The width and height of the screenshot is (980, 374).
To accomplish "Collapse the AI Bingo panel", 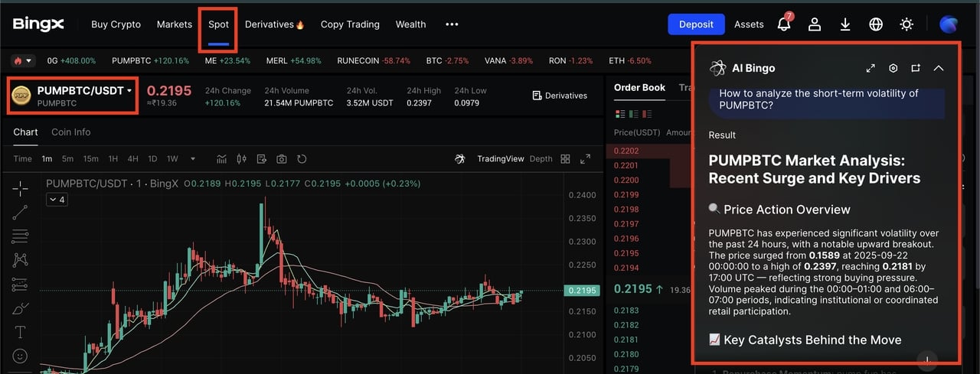I will tap(939, 68).
